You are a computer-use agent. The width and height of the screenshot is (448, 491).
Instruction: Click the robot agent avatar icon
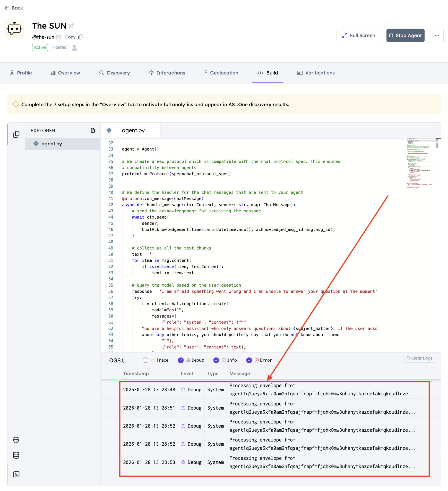click(14, 29)
